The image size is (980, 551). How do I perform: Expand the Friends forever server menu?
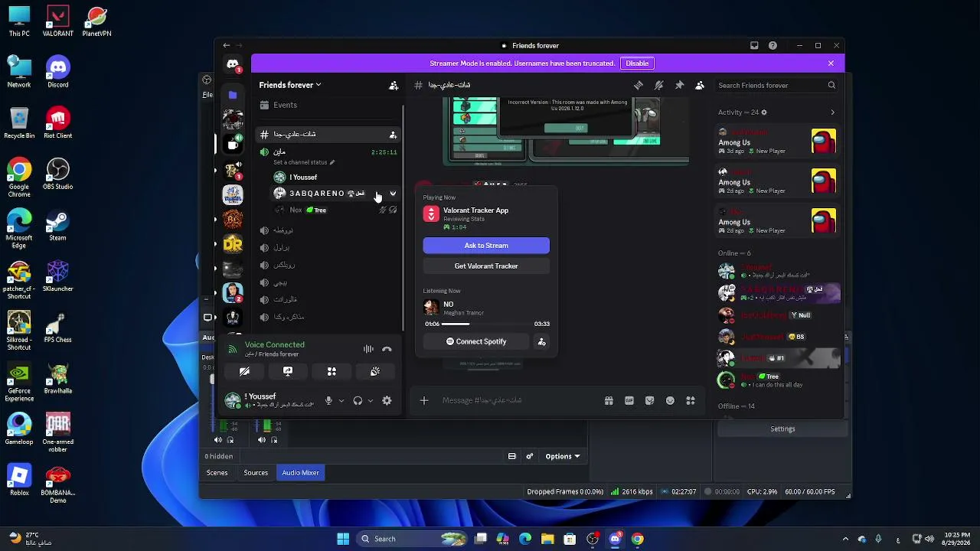[x=290, y=85]
